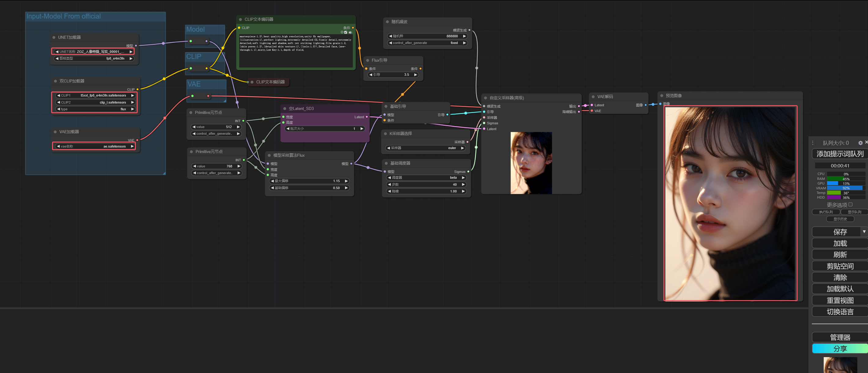Collapse the Flux引导 node via its title dot
Screen dimensions: 868x373
tap(368, 60)
